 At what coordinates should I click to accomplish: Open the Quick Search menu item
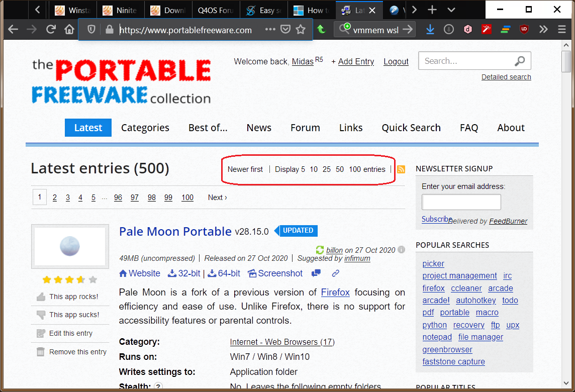[411, 128]
